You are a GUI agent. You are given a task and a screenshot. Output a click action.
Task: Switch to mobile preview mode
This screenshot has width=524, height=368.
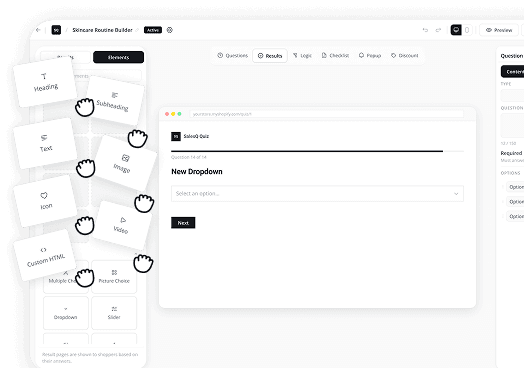pos(467,30)
